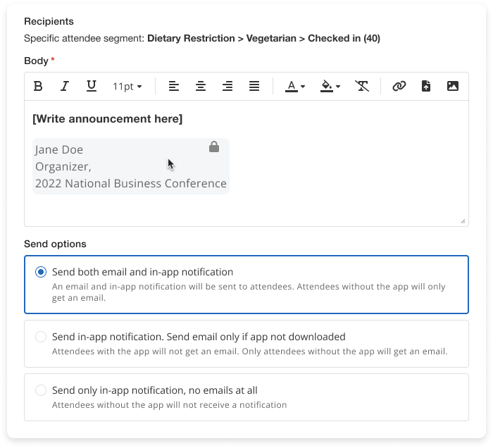Toggle bold formatting in the editor toolbar
The image size is (493, 448).
click(x=39, y=86)
